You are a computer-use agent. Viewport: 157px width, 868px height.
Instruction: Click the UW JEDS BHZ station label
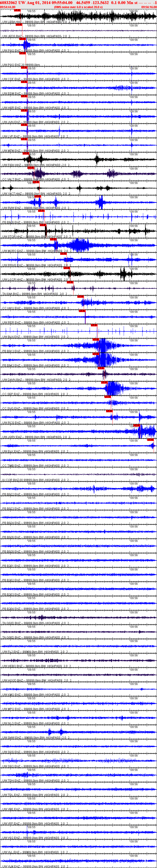click(12, 37)
